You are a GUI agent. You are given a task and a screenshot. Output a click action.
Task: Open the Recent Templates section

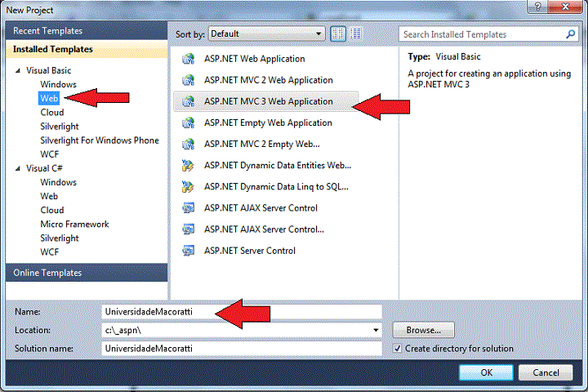tap(87, 31)
